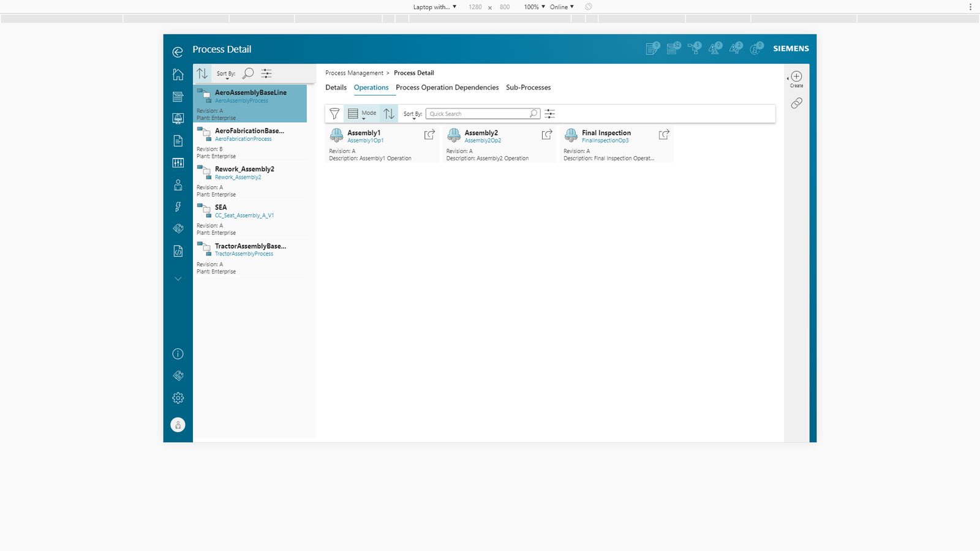Open Sort By dropdown in process list

coord(226,74)
